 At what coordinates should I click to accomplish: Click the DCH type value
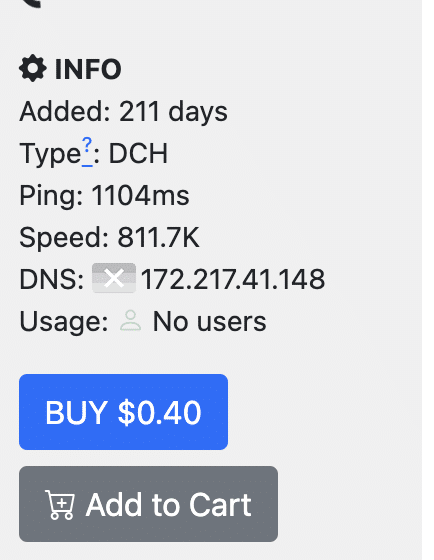pyautogui.click(x=138, y=154)
